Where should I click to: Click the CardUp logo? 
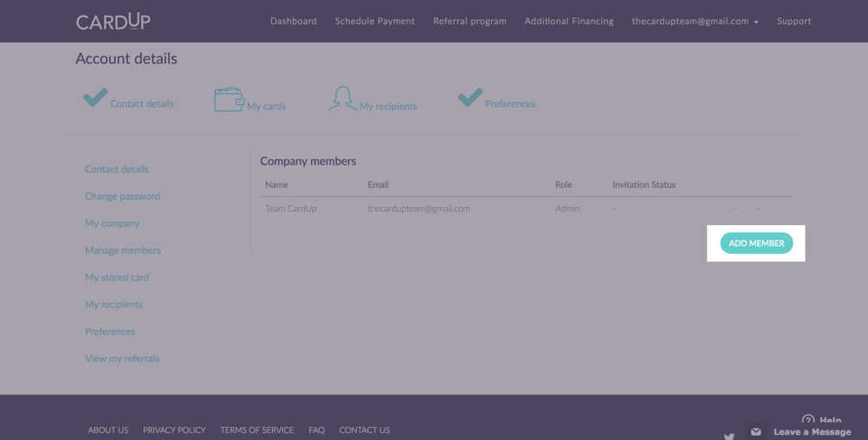click(113, 21)
